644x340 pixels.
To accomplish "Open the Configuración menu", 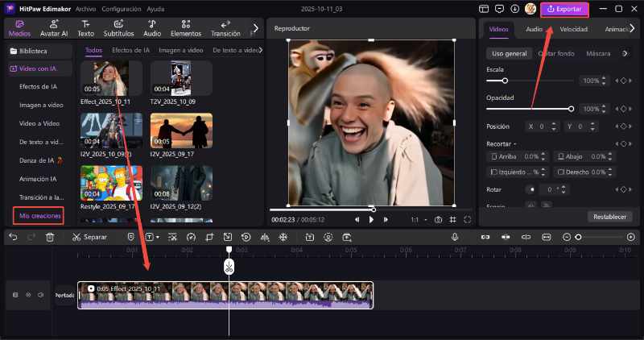I will pyautogui.click(x=122, y=9).
